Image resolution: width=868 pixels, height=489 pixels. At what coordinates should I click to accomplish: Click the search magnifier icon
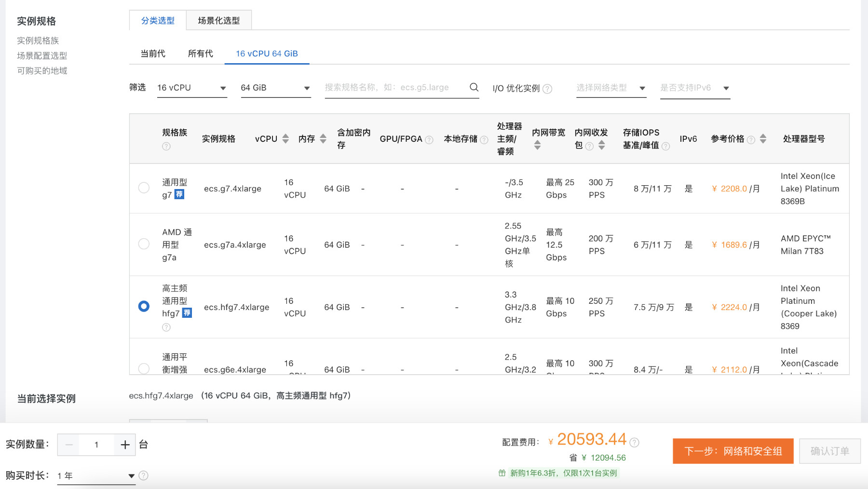474,87
